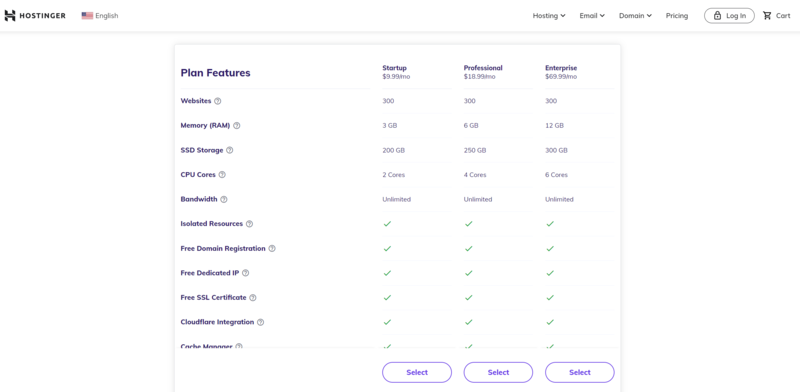Click the Plan Features heading
This screenshot has height=392, width=800.
(x=215, y=72)
